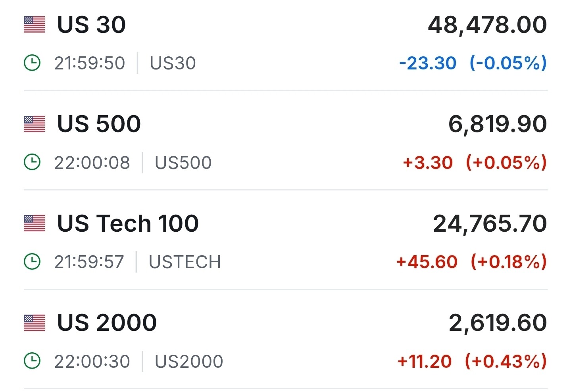The width and height of the screenshot is (571, 392).
Task: Click the clock icon next to 21:59:50
Action: coord(32,63)
